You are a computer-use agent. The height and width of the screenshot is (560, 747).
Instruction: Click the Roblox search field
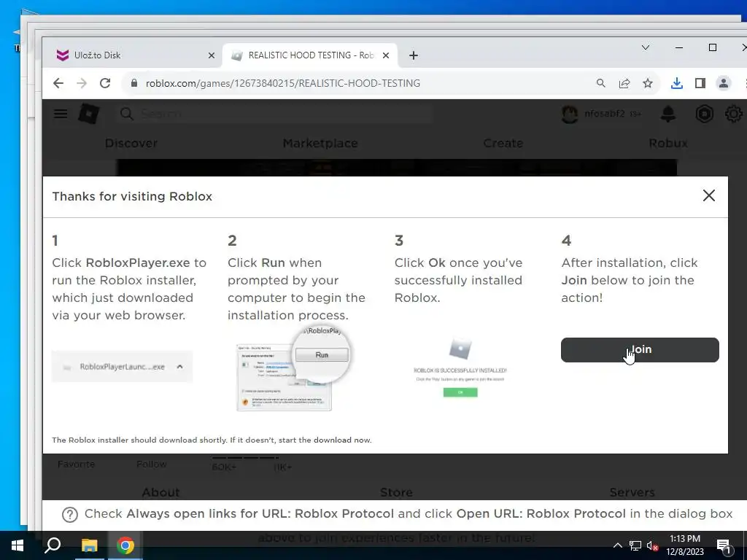pos(274,114)
